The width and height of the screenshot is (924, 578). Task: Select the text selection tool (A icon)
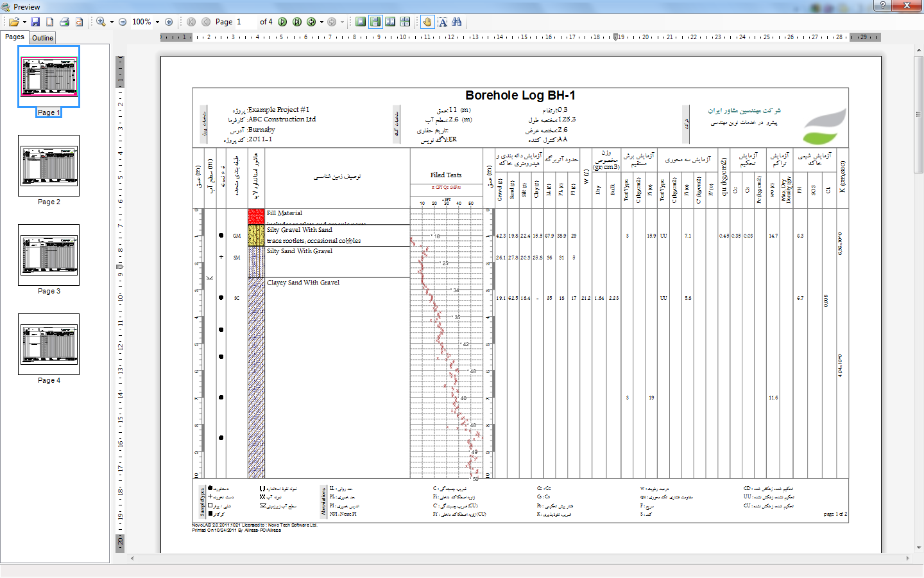coord(443,22)
